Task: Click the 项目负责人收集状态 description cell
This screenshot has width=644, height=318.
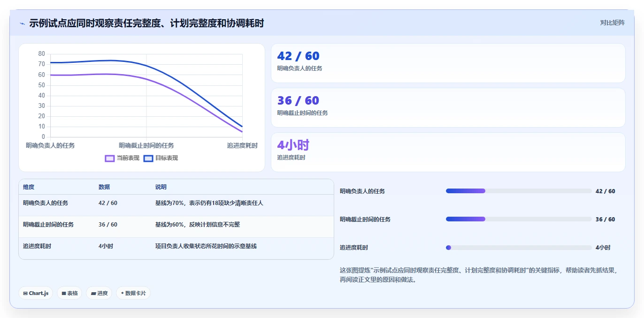Action: 206,246
